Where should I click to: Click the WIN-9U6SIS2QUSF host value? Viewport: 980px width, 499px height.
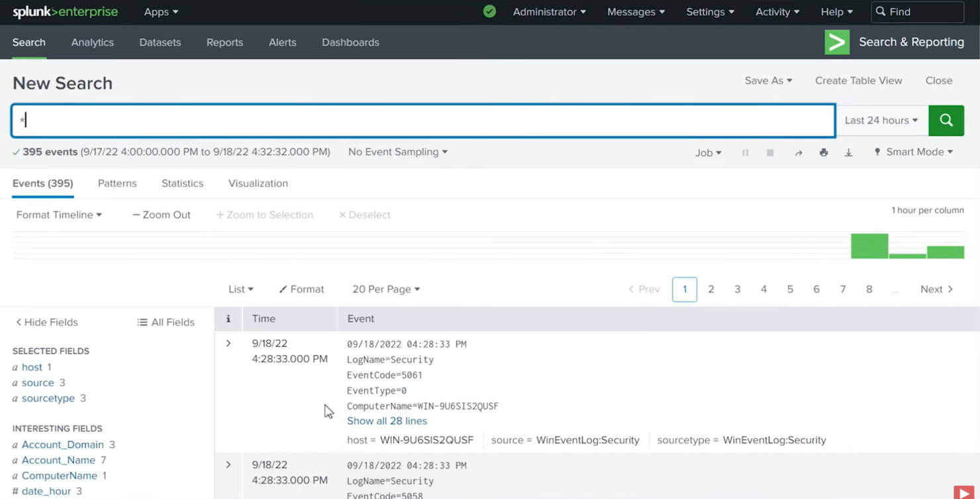pos(426,440)
